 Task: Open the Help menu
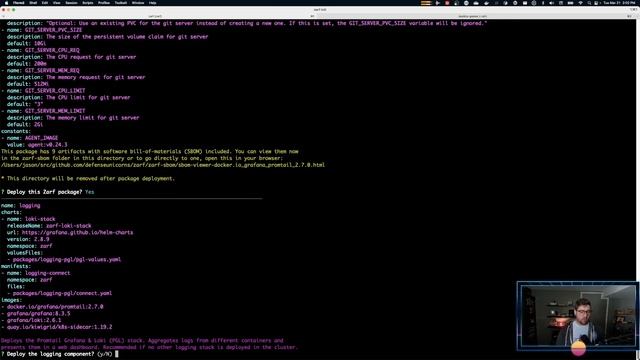tap(153, 2)
